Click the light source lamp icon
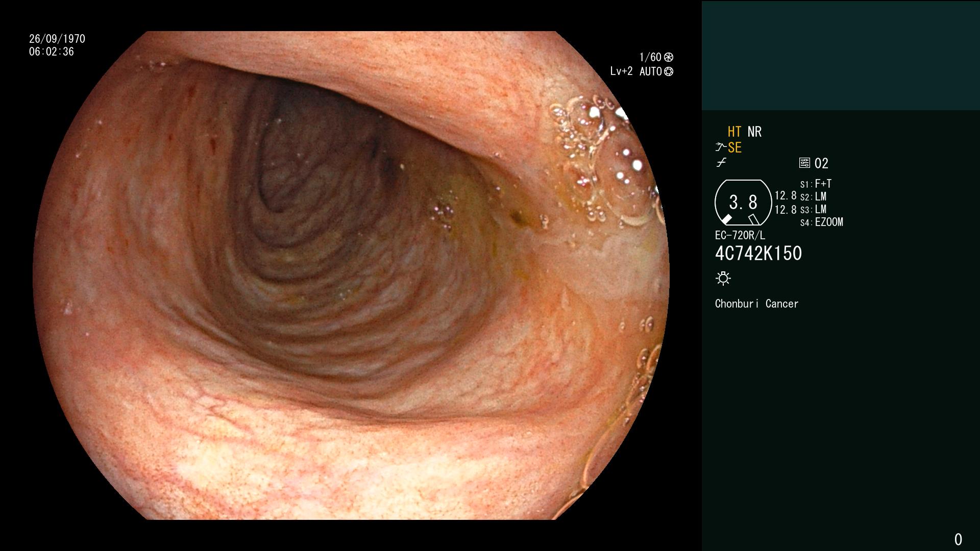The image size is (980, 551). coord(723,278)
